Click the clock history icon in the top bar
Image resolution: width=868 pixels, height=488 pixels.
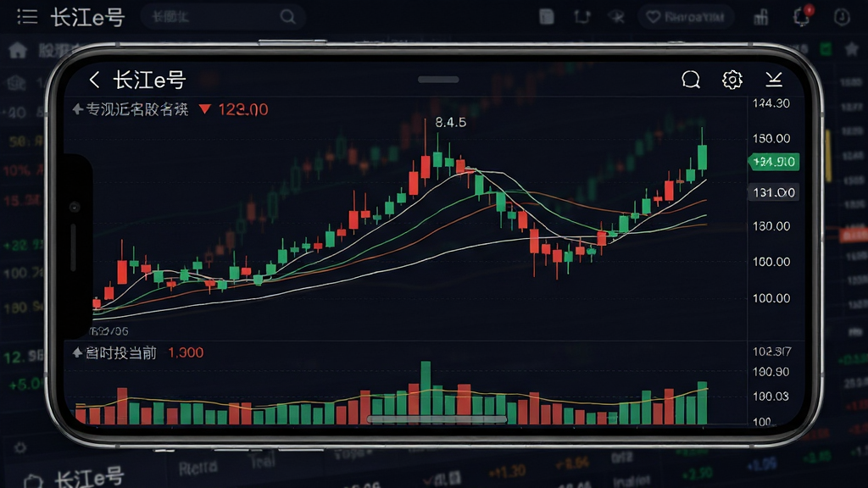(x=842, y=17)
